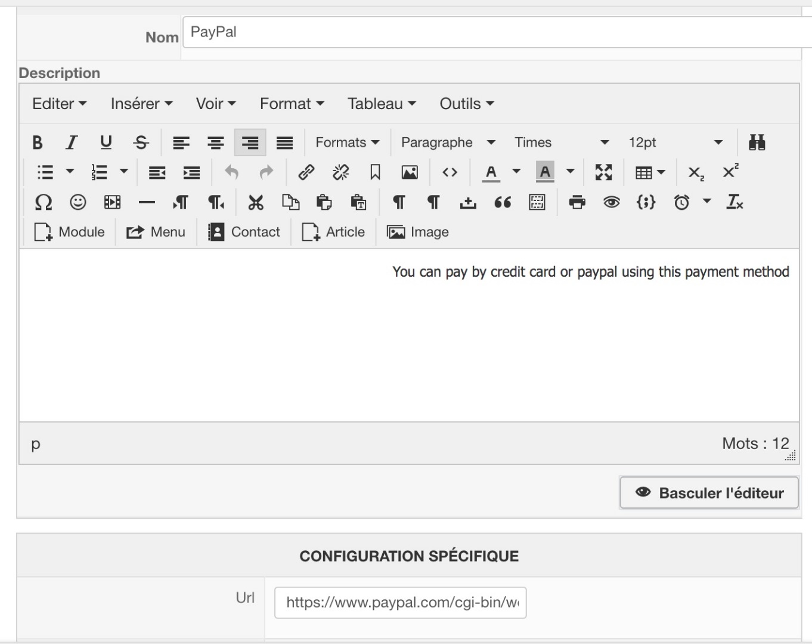Set right-to-left text direction
Screen dimensions: 812x644
point(215,203)
